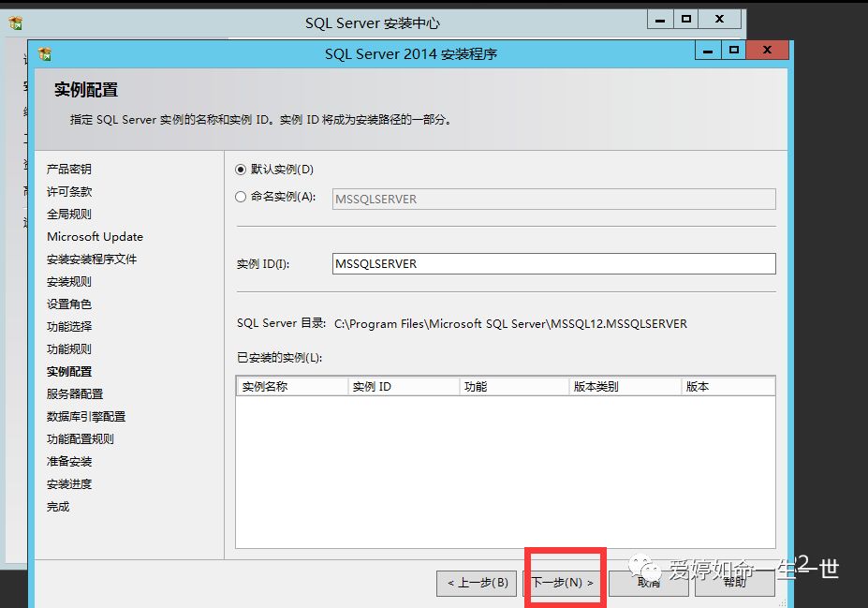Image resolution: width=868 pixels, height=608 pixels.
Task: Select Microsoft Update step in sidebar
Action: click(x=95, y=236)
